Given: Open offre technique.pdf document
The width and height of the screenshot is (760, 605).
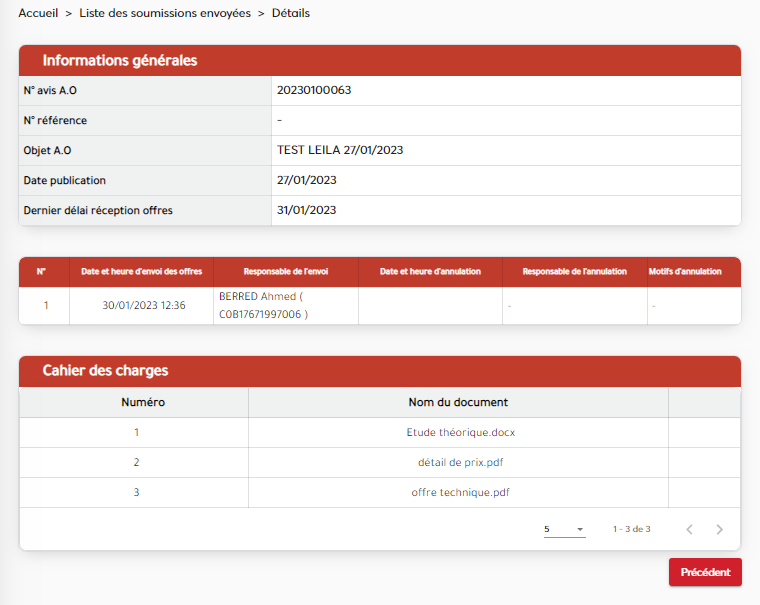Looking at the screenshot, I should coord(460,493).
